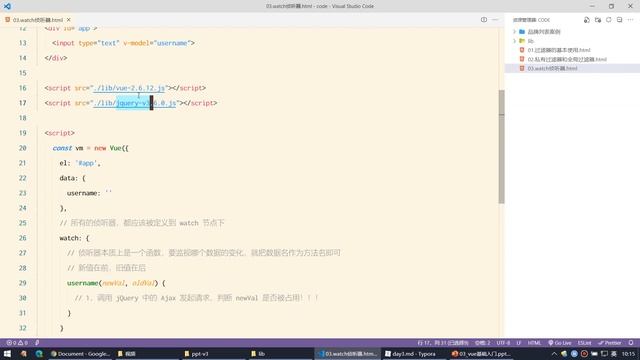Click the split editor icon

[x=484, y=20]
